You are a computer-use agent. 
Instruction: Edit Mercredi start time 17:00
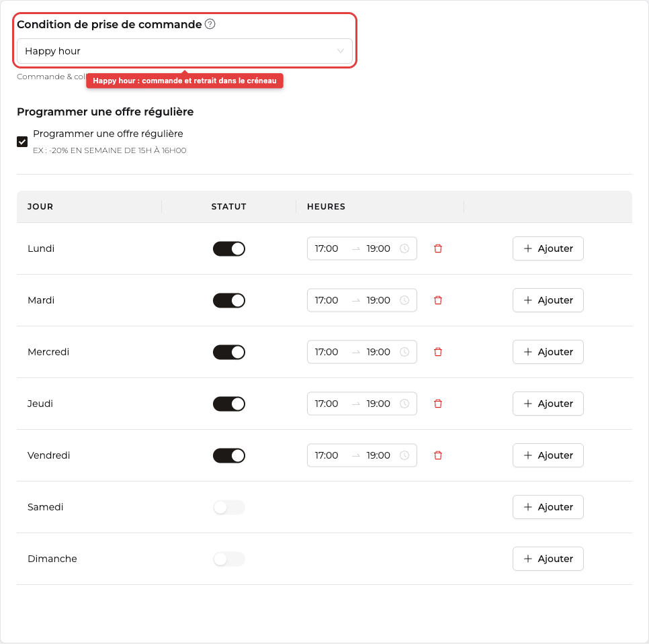tap(327, 352)
